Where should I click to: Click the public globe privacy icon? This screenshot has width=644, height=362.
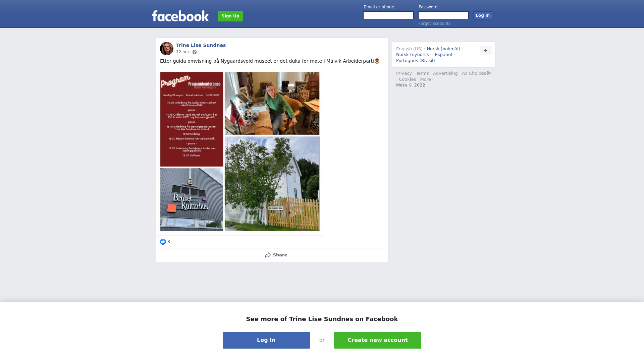195,52
